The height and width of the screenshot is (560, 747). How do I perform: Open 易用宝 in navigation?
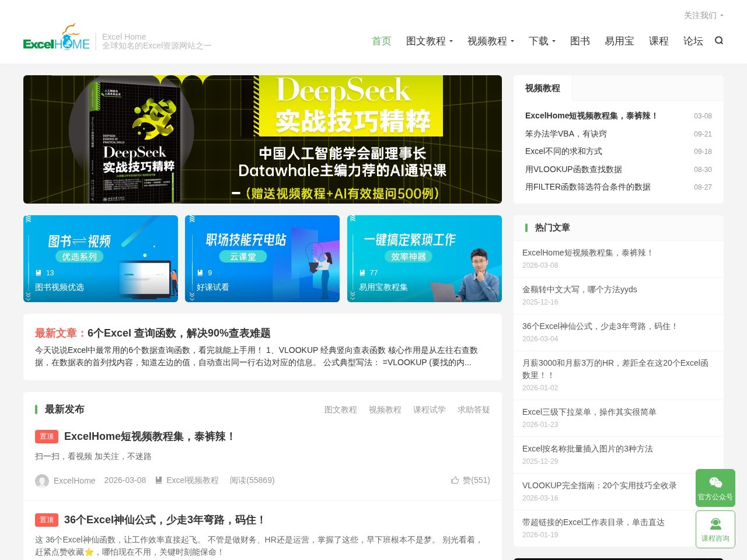point(619,41)
